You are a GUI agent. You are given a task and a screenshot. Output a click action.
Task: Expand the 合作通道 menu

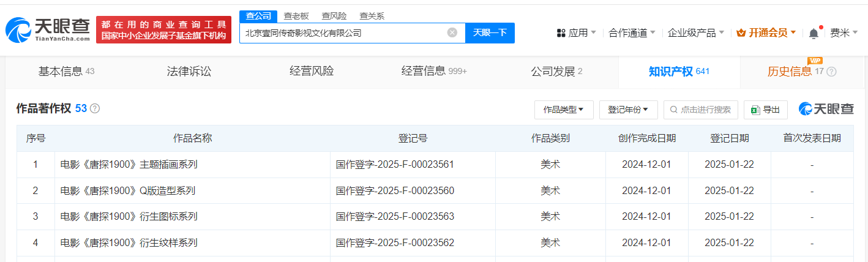click(632, 33)
